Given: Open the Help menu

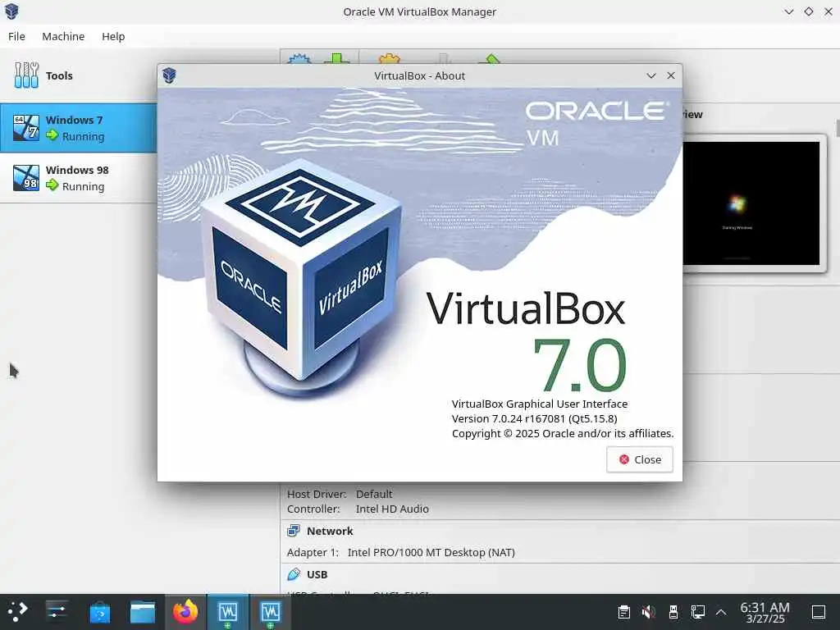Looking at the screenshot, I should click(x=113, y=36).
